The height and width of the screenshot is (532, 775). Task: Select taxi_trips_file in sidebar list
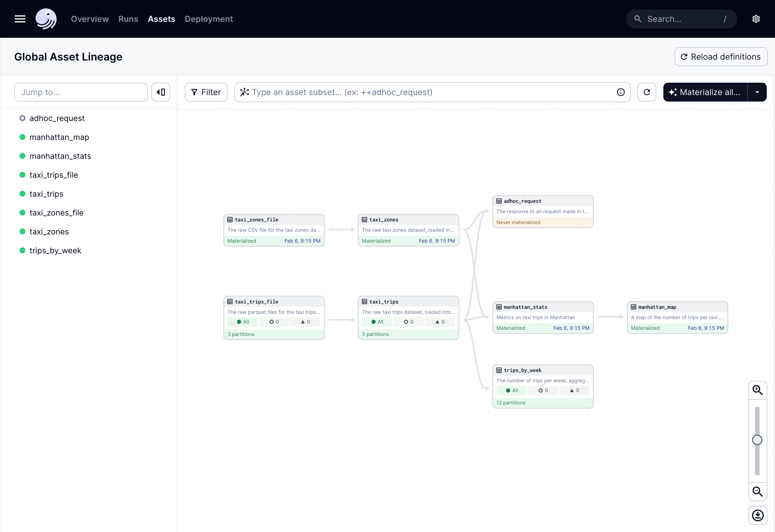54,175
